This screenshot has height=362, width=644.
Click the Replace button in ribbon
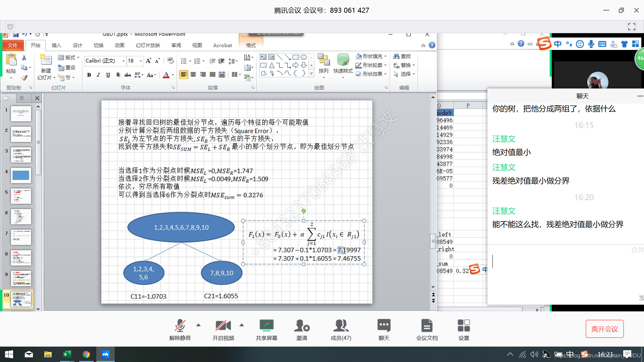pyautogui.click(x=404, y=65)
